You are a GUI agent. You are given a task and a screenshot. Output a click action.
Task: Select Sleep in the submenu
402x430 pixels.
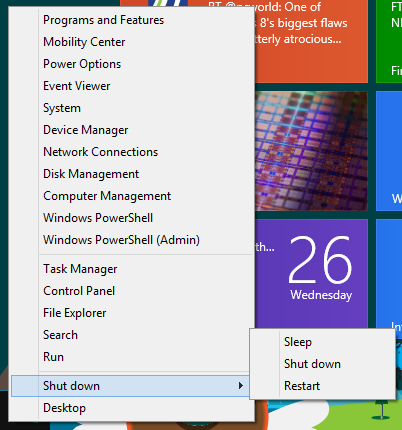click(x=298, y=342)
